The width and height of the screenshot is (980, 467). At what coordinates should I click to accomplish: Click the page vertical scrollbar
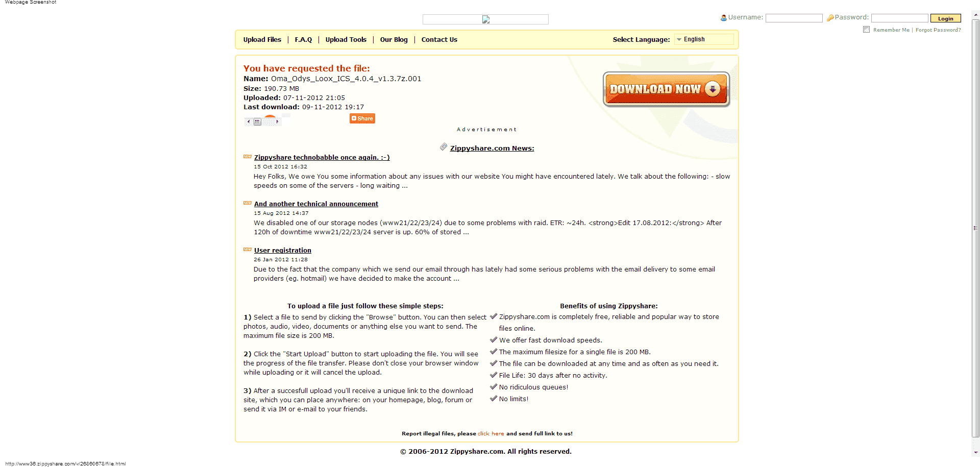[x=976, y=228]
